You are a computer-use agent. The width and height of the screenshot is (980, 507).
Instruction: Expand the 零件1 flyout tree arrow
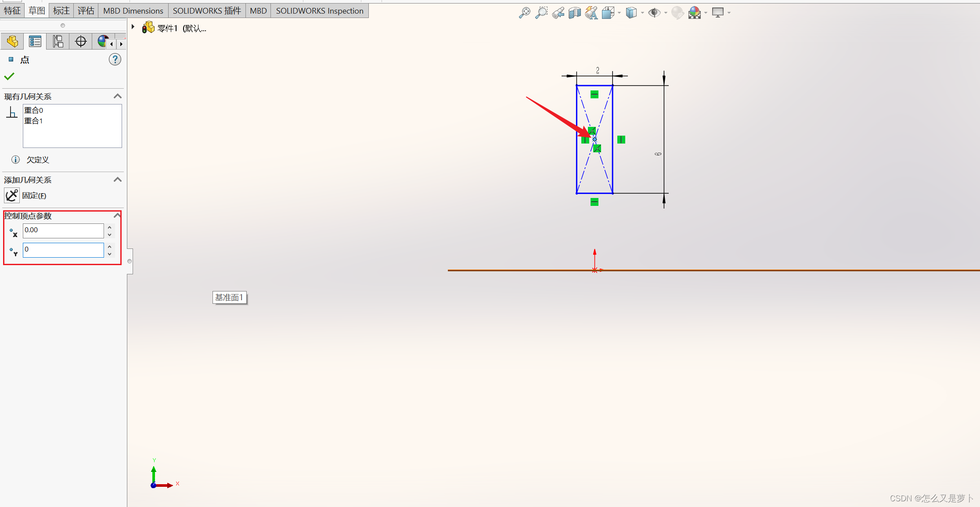tap(133, 27)
